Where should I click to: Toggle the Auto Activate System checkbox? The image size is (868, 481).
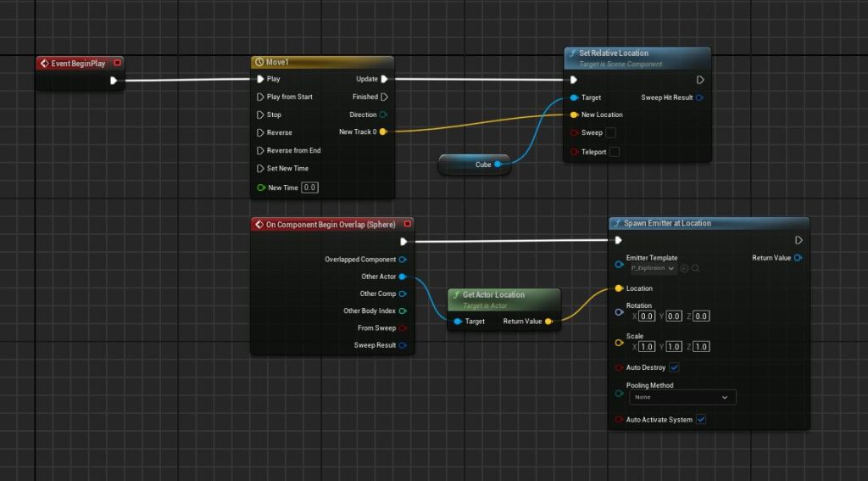coord(701,419)
